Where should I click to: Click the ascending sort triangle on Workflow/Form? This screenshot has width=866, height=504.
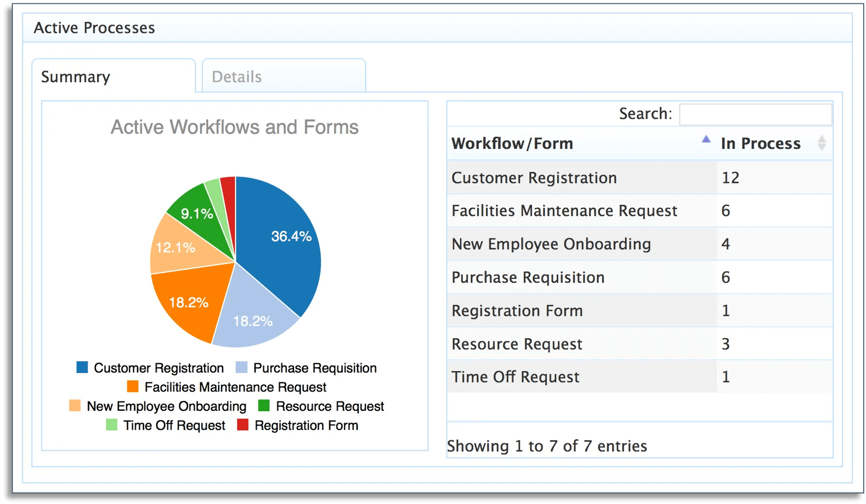[x=706, y=138]
